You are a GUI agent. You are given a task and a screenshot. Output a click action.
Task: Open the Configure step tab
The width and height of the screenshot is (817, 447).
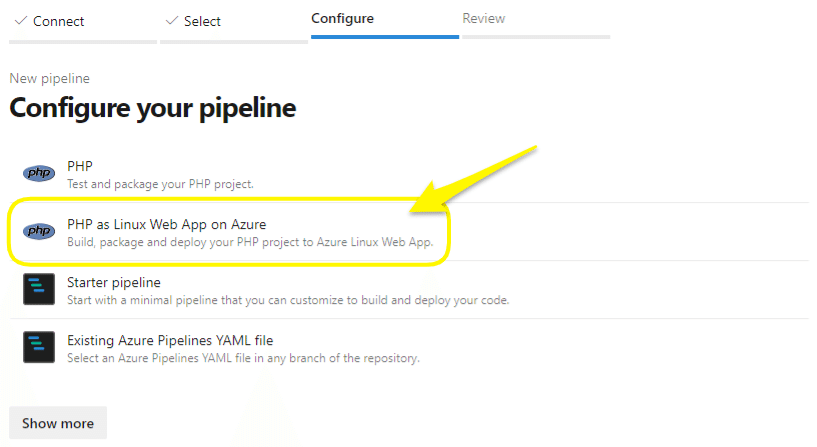pos(342,18)
